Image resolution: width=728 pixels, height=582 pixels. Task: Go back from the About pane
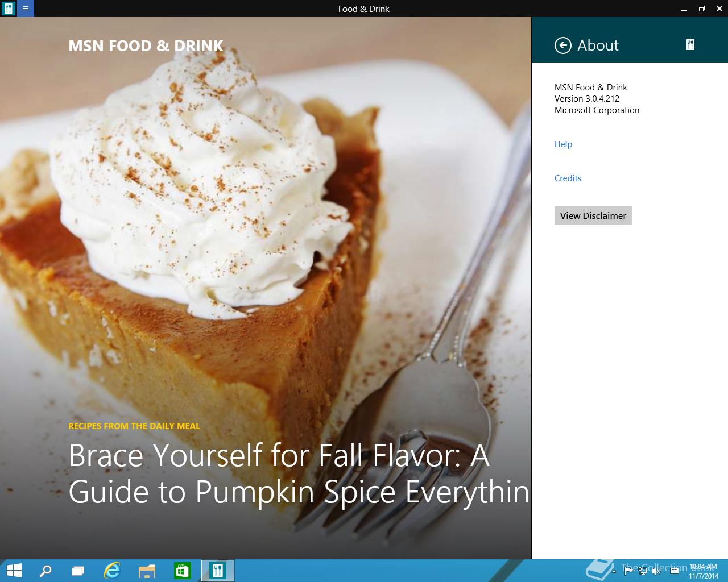[x=563, y=45]
